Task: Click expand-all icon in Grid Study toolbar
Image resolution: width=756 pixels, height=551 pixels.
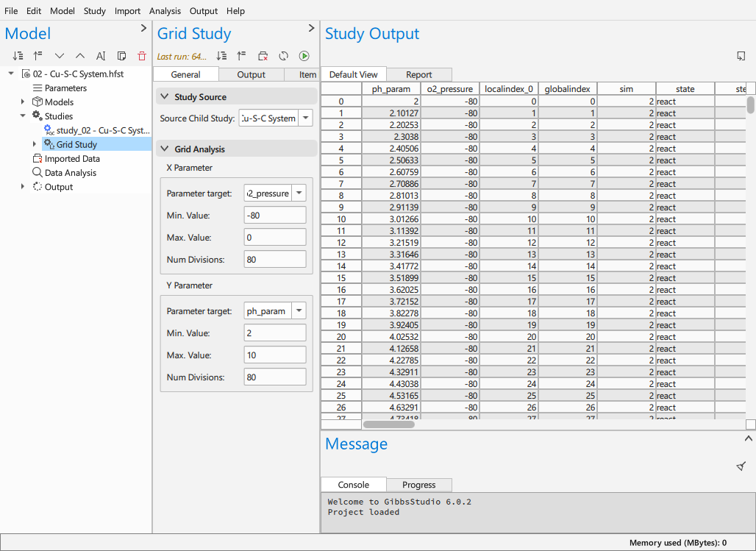Action: coord(221,56)
